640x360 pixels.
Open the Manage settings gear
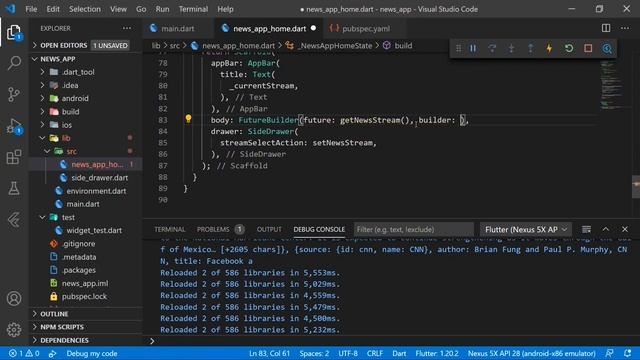(14, 329)
